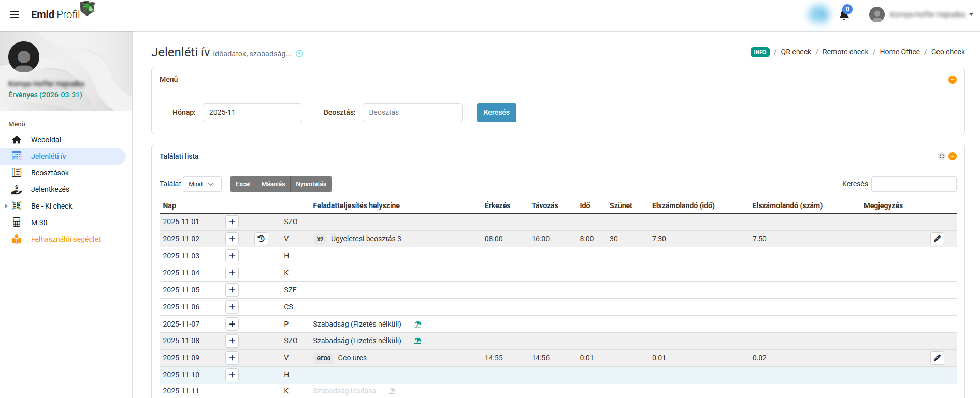The height and width of the screenshot is (398, 980).
Task: Click the help icon beside Jelenléti ív title
Action: pyautogui.click(x=299, y=54)
